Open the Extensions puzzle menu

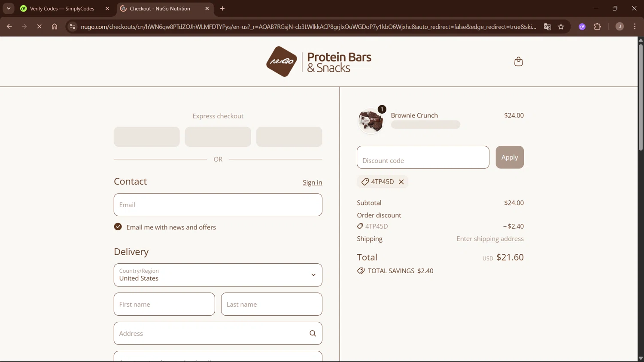pyautogui.click(x=597, y=27)
